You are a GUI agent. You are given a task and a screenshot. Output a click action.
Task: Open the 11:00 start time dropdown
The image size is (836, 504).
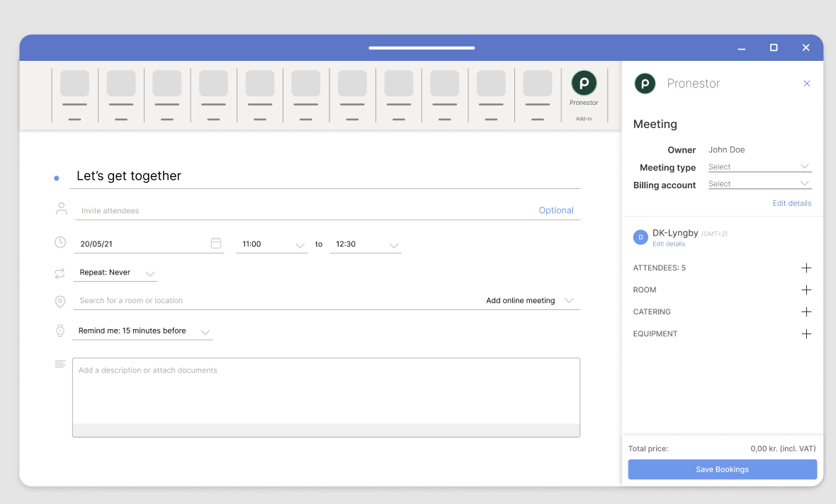272,244
